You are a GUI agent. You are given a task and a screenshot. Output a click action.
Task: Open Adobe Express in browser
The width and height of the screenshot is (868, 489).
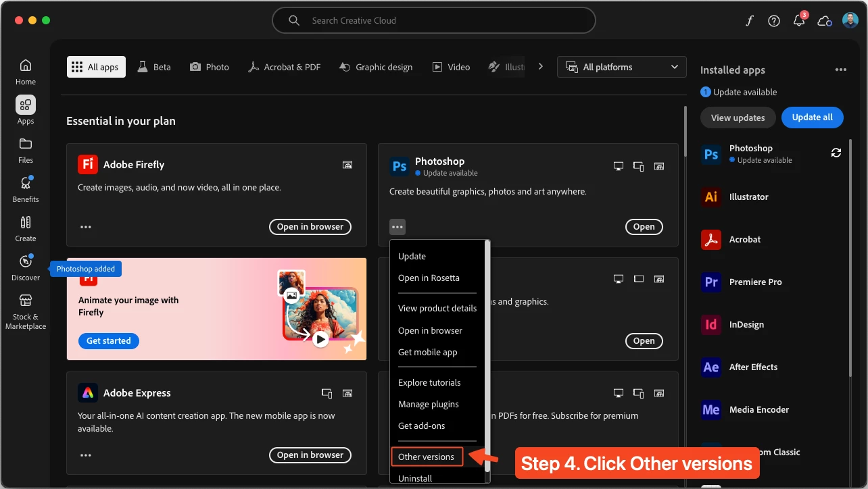click(x=310, y=455)
